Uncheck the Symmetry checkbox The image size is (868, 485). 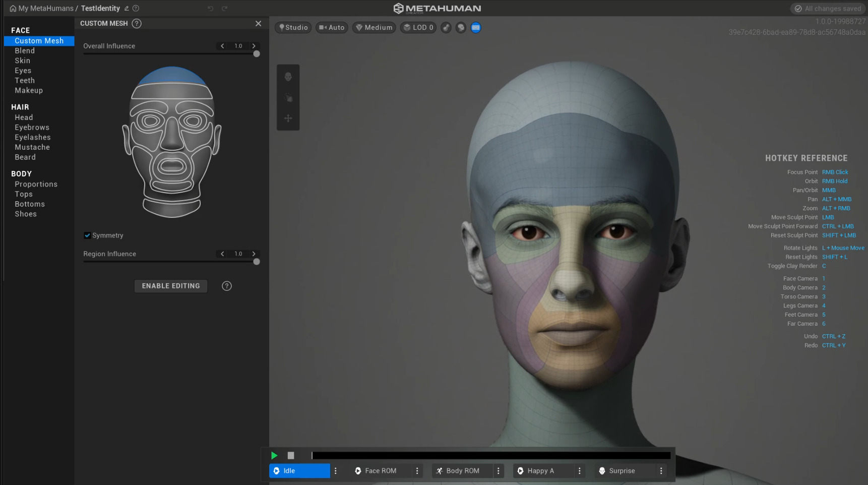87,235
